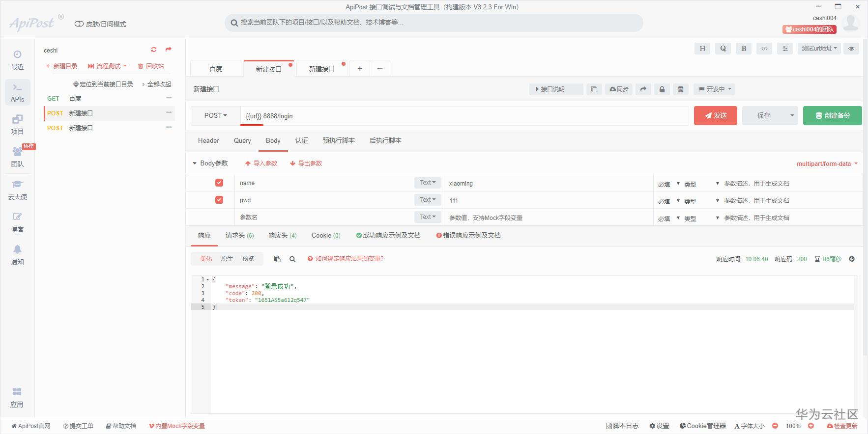Open the 开发中 status dropdown
868x434 pixels.
point(715,89)
